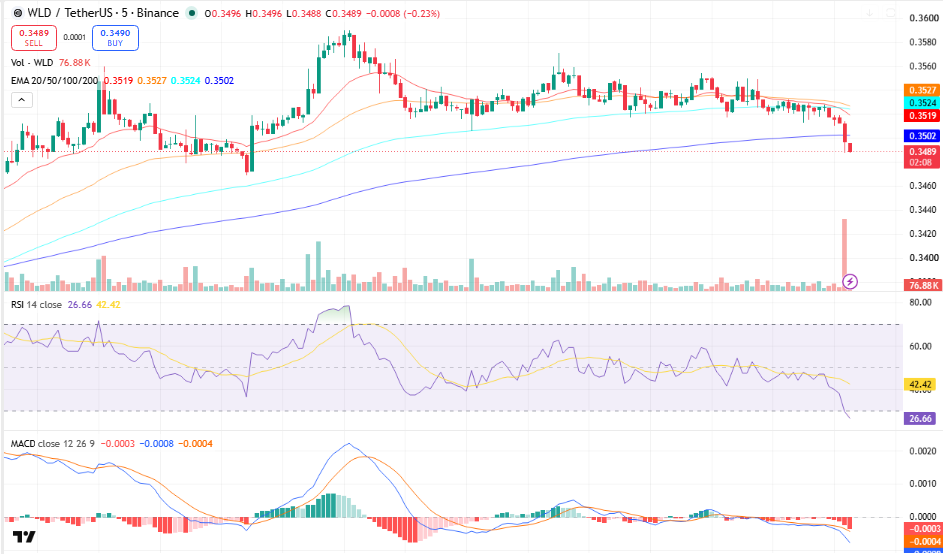Click the red −0.0003 MACD axis label
This screenshot has width=943, height=554.
pyautogui.click(x=921, y=528)
